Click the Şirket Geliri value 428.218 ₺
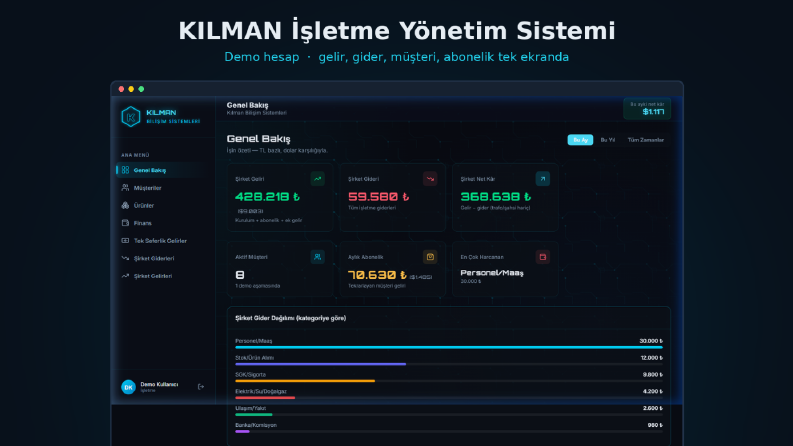Screen dimensions: 793x446 point(268,197)
